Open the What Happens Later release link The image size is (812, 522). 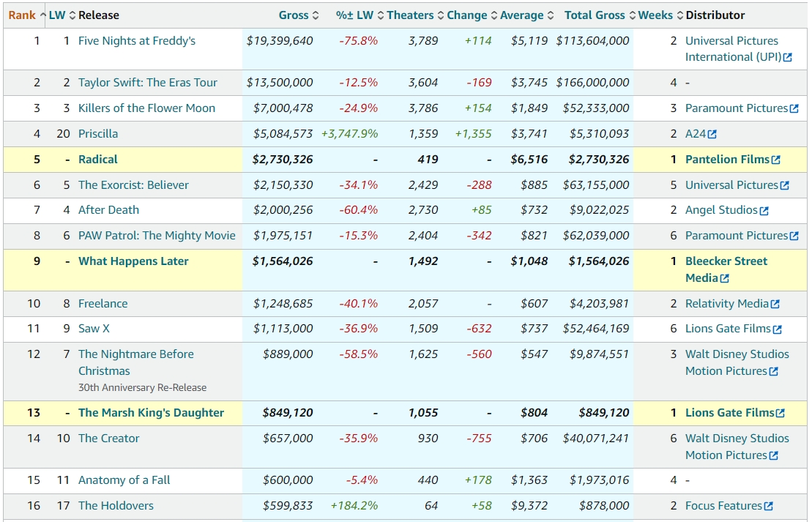click(133, 261)
